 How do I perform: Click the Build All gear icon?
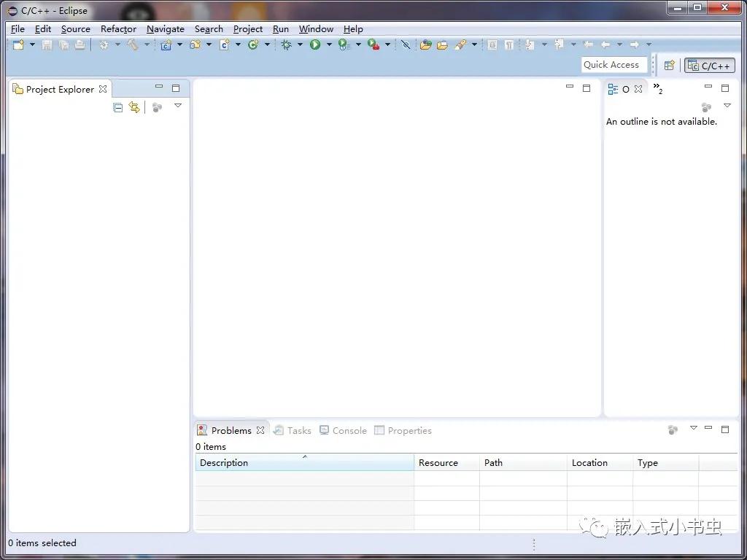104,44
